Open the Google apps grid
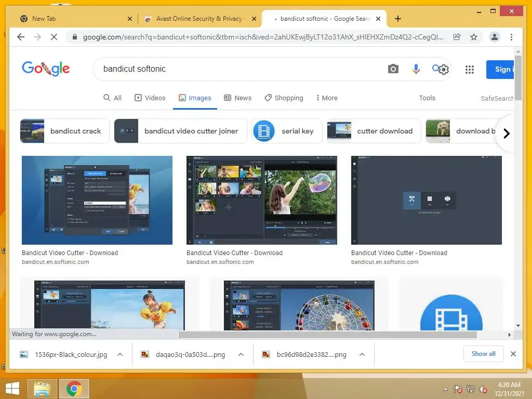Image resolution: width=532 pixels, height=399 pixels. pyautogui.click(x=470, y=70)
